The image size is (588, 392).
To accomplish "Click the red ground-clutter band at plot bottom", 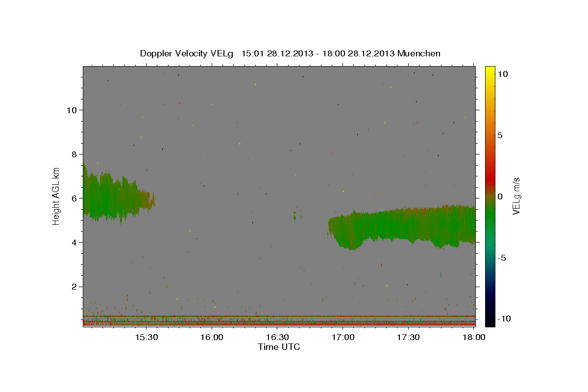I will [x=279, y=324].
